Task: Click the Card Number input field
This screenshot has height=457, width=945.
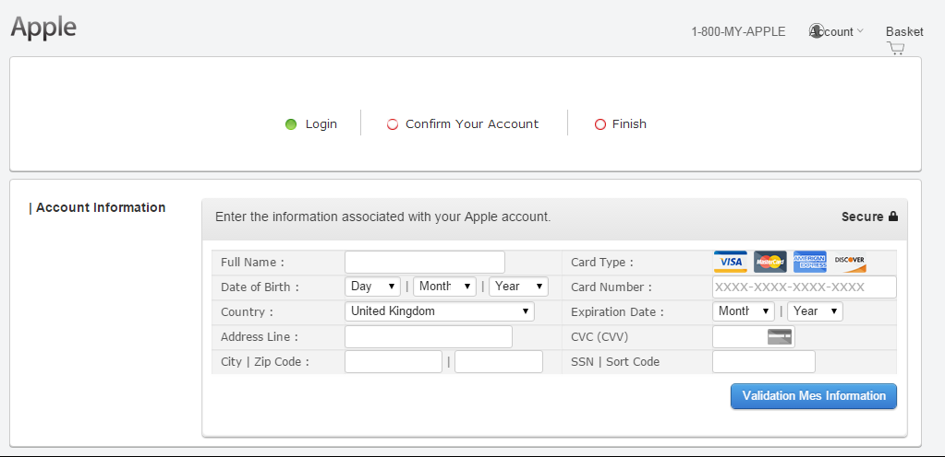Action: tap(805, 287)
